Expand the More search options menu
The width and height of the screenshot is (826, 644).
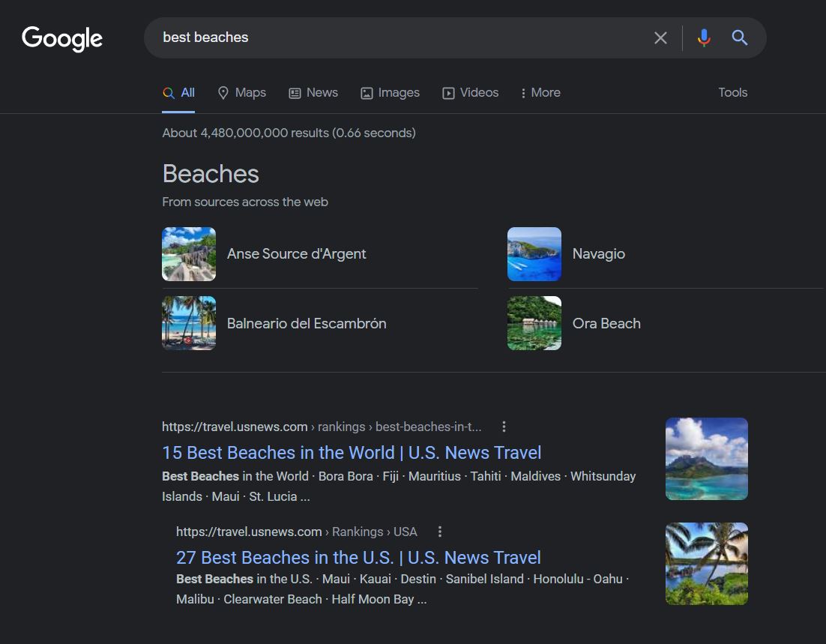tap(540, 93)
